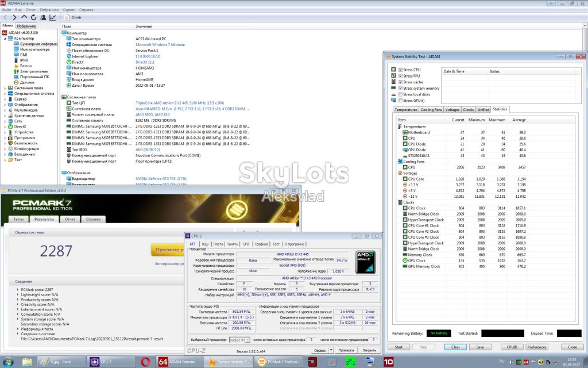Expand the Отображение tree node
This screenshot has width=588, height=368.
pyautogui.click(x=5, y=105)
